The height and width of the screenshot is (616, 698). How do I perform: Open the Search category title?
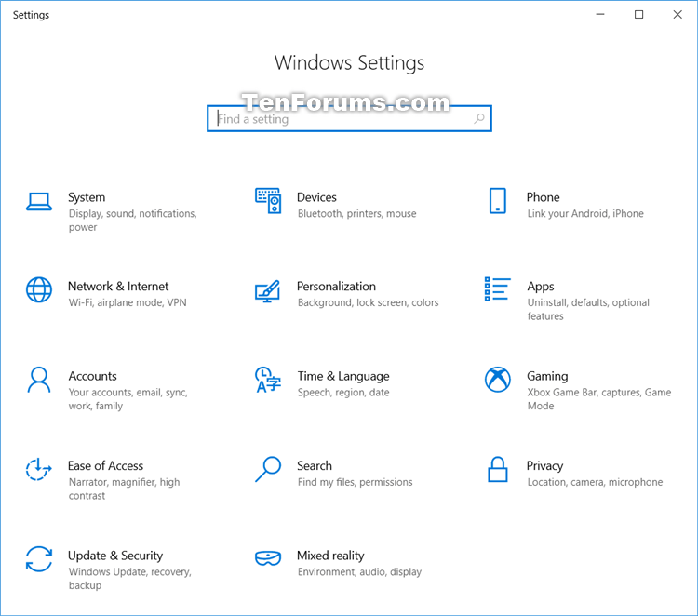pyautogui.click(x=315, y=465)
